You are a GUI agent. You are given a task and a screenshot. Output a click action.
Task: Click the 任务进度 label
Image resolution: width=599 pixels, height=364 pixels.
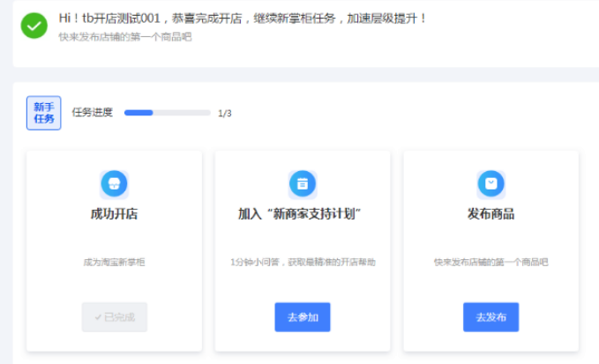93,112
